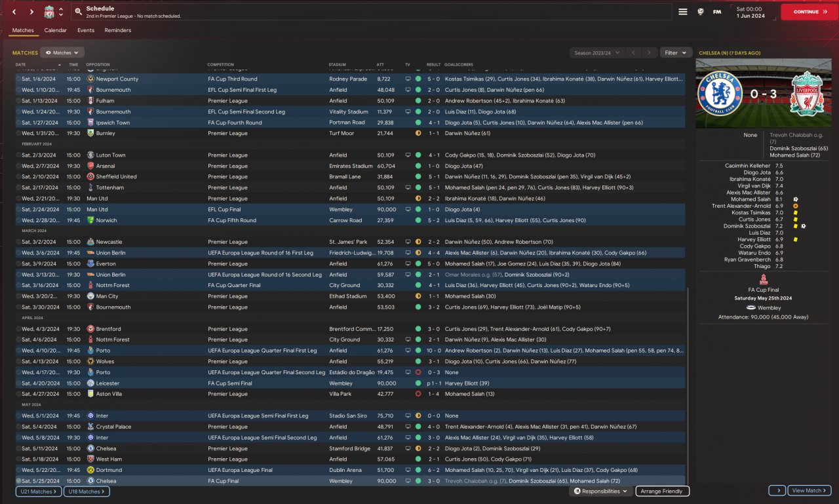The image size is (839, 504).
Task: Click the goal icon beside Mohamed Salah rating
Action: point(795,199)
